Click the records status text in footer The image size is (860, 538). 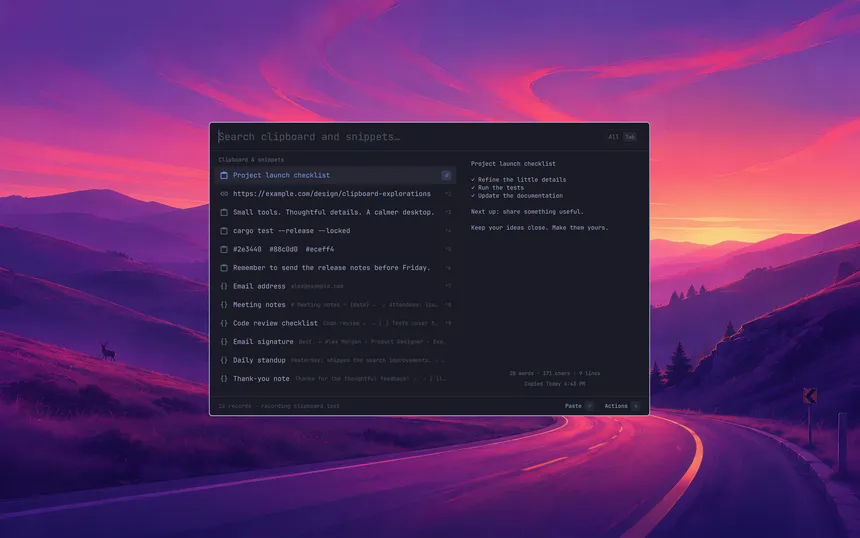(279, 406)
